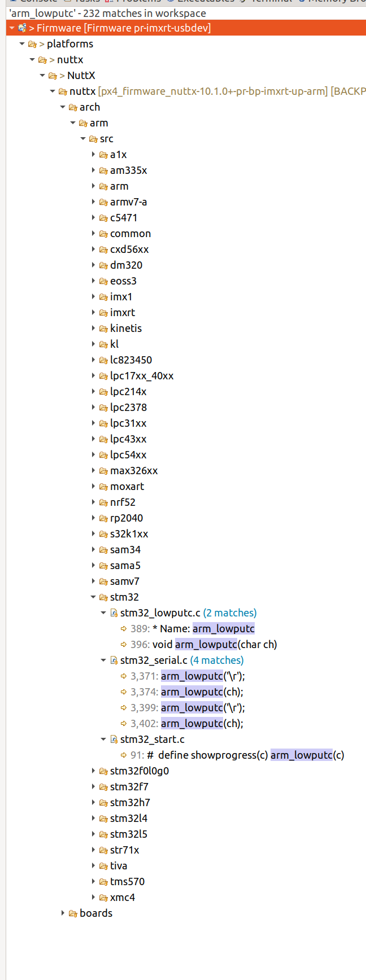The image size is (366, 980).
Task: Click the imx1 folder icon
Action: [x=103, y=296]
